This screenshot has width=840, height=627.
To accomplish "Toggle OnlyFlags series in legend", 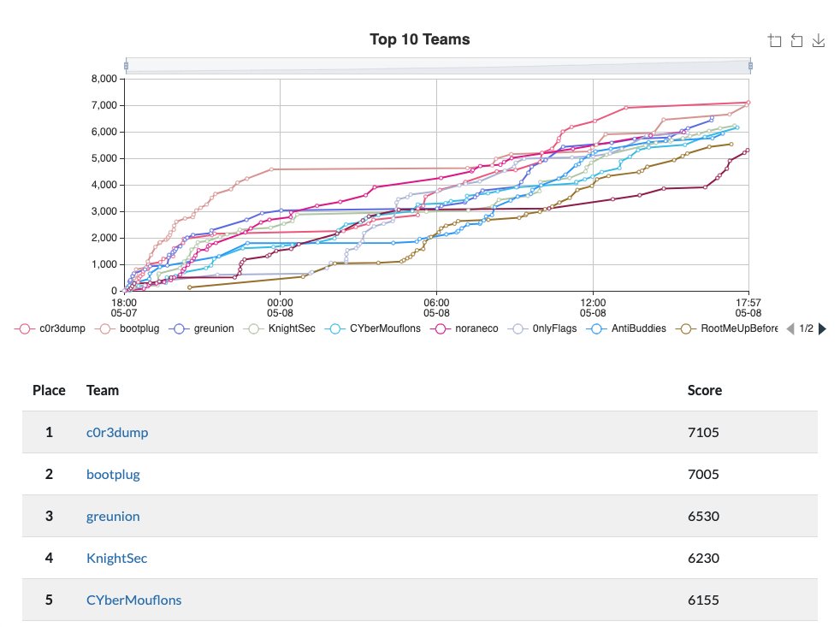I will pyautogui.click(x=542, y=328).
